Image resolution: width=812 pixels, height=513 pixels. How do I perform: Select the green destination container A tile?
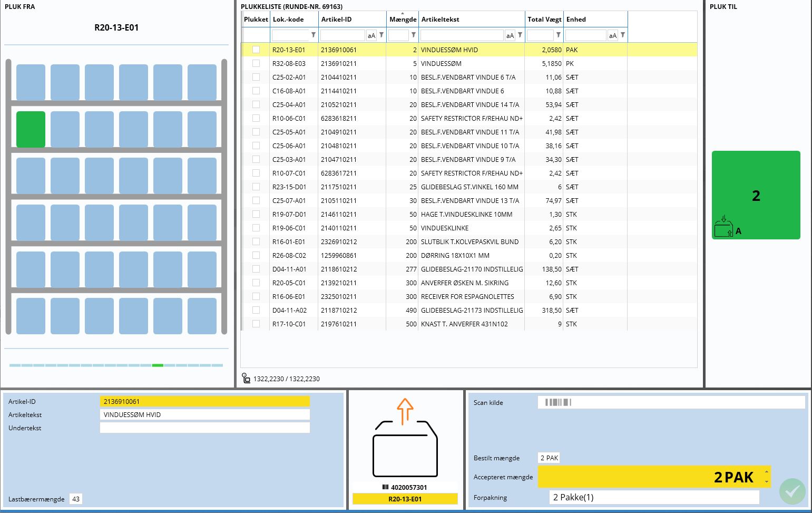pyautogui.click(x=756, y=195)
